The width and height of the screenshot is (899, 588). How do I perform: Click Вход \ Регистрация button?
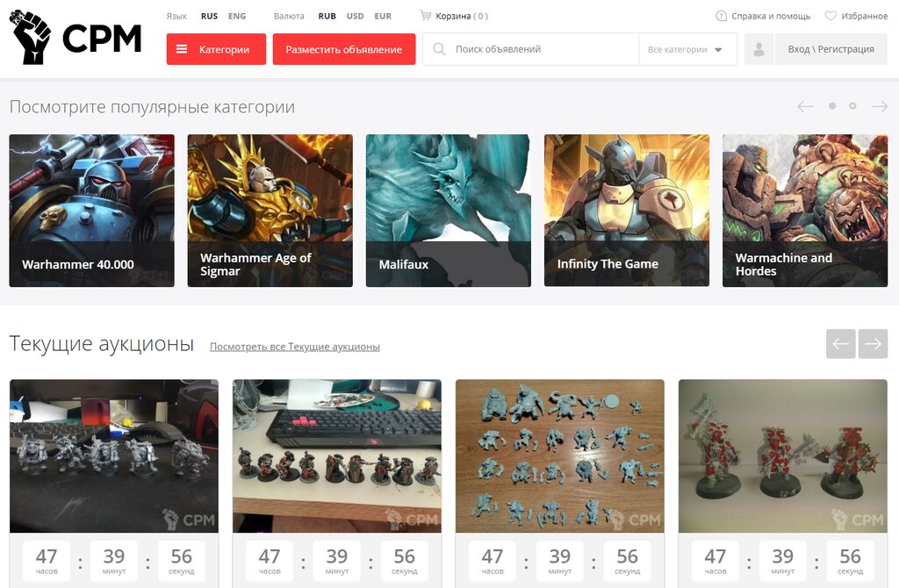[831, 49]
